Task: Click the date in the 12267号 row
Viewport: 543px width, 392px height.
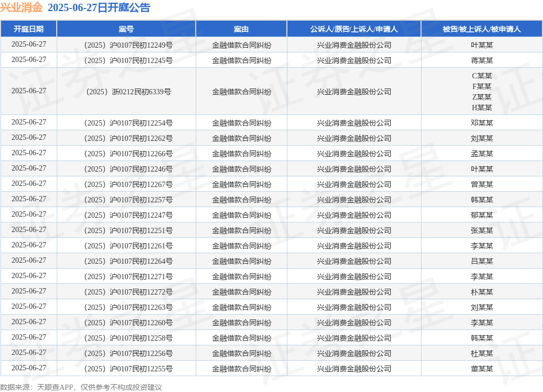Action: pyautogui.click(x=29, y=184)
